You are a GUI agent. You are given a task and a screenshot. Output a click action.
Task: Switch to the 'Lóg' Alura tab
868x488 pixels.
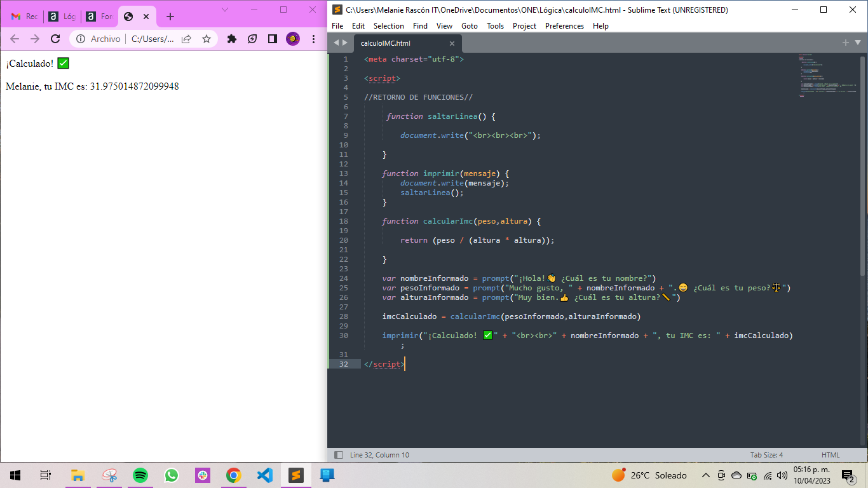(x=62, y=17)
